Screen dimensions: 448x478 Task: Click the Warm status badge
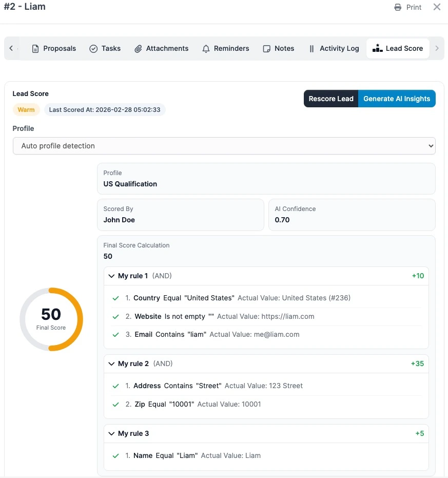pos(26,109)
